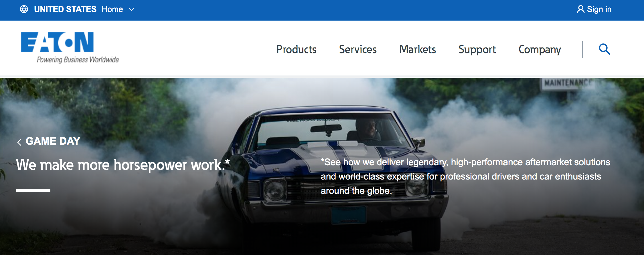Open the search magnifier icon
This screenshot has height=255, width=644.
pos(605,49)
